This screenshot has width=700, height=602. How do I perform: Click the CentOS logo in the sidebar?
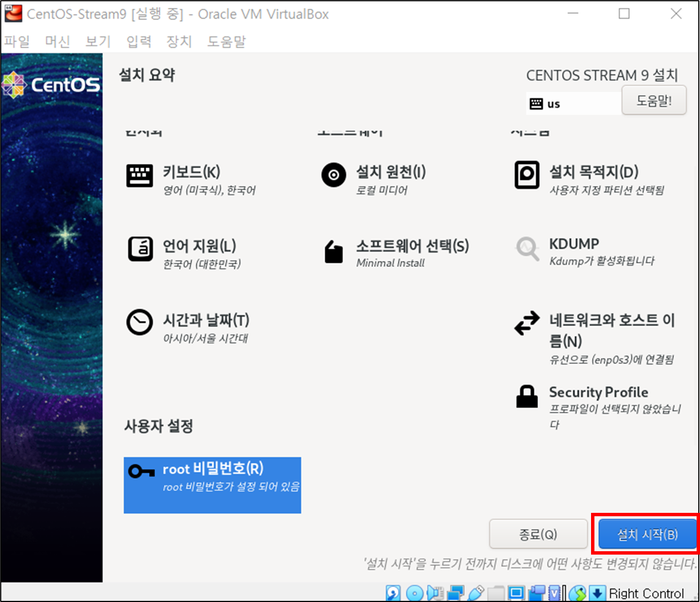pos(51,85)
